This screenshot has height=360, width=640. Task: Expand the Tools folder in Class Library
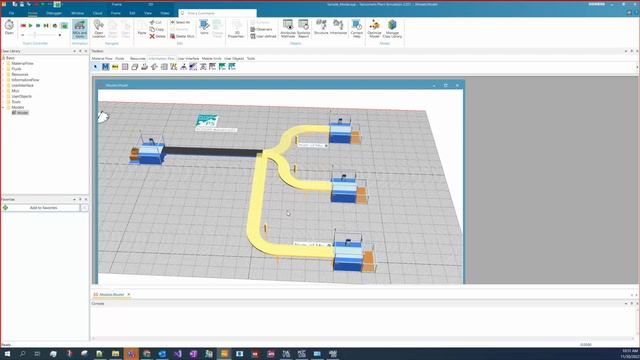4,102
